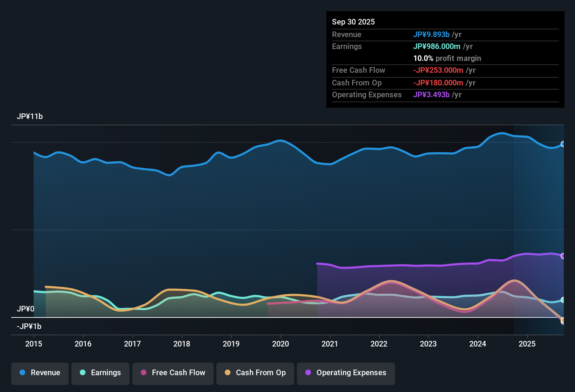Click the teal Earnings dot icon
This screenshot has height=392, width=575.
click(x=83, y=373)
